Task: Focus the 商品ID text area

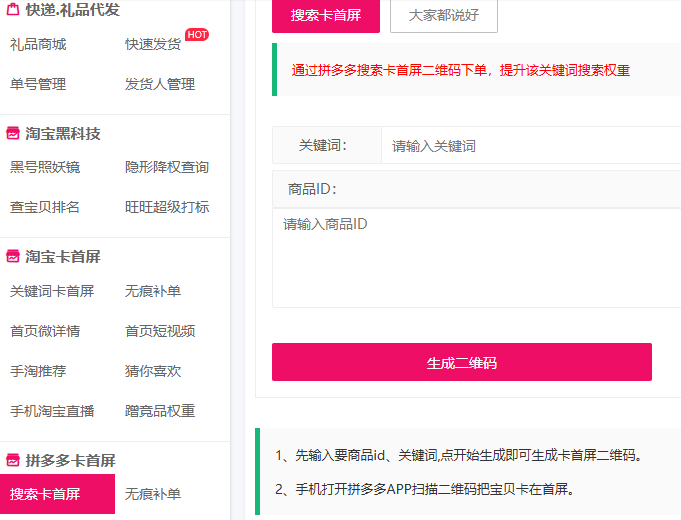Action: click(x=477, y=258)
